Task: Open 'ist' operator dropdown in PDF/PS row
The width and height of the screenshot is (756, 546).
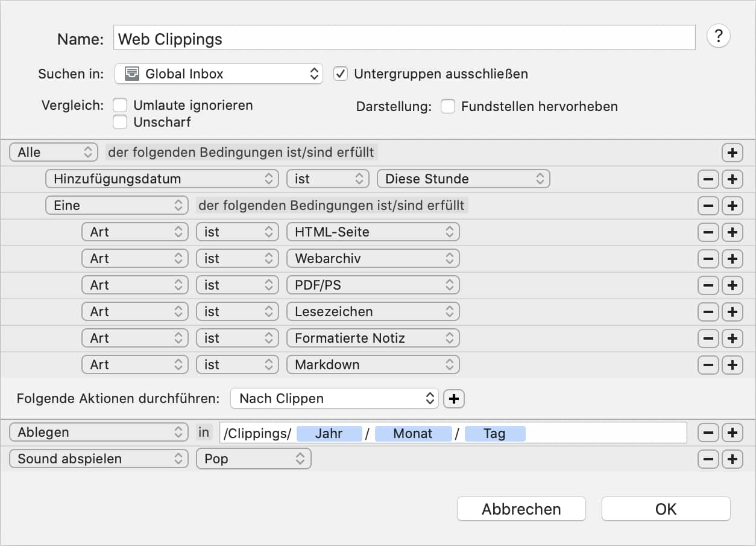Action: tap(238, 285)
